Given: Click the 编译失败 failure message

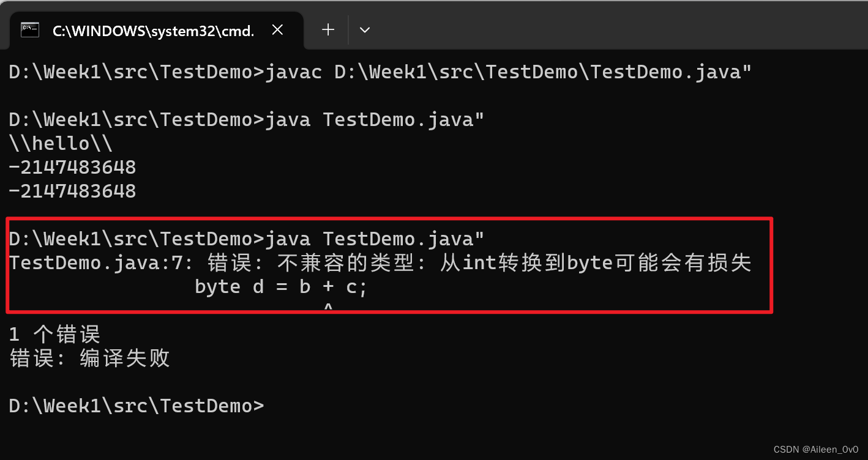Looking at the screenshot, I should (124, 358).
